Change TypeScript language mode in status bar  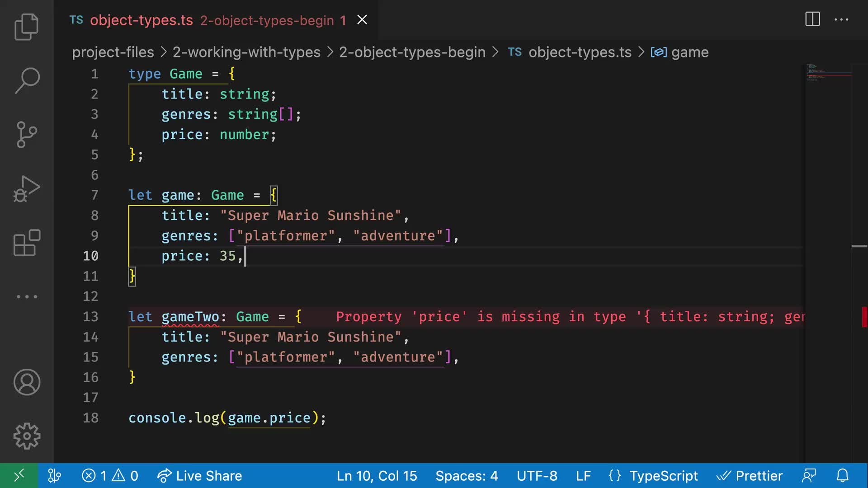[x=663, y=476]
